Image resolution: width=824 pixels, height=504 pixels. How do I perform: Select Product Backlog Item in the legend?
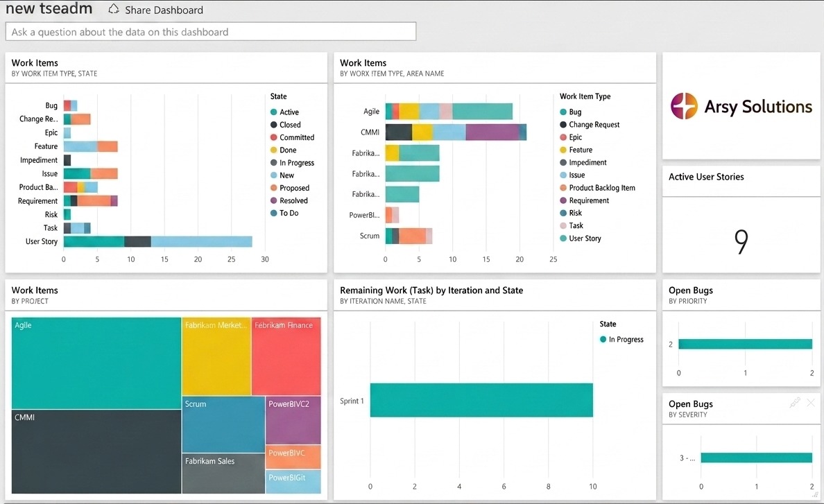(597, 188)
